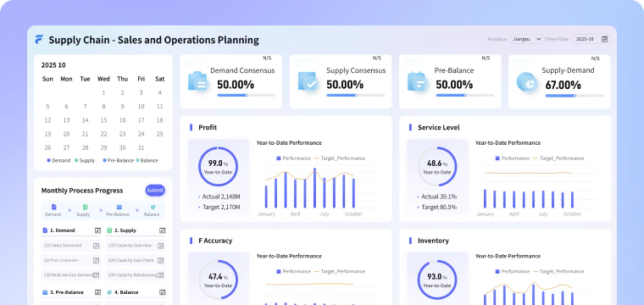Toggle Target_Performance legend in F Accuracy chart
The height and width of the screenshot is (305, 644).
point(340,271)
